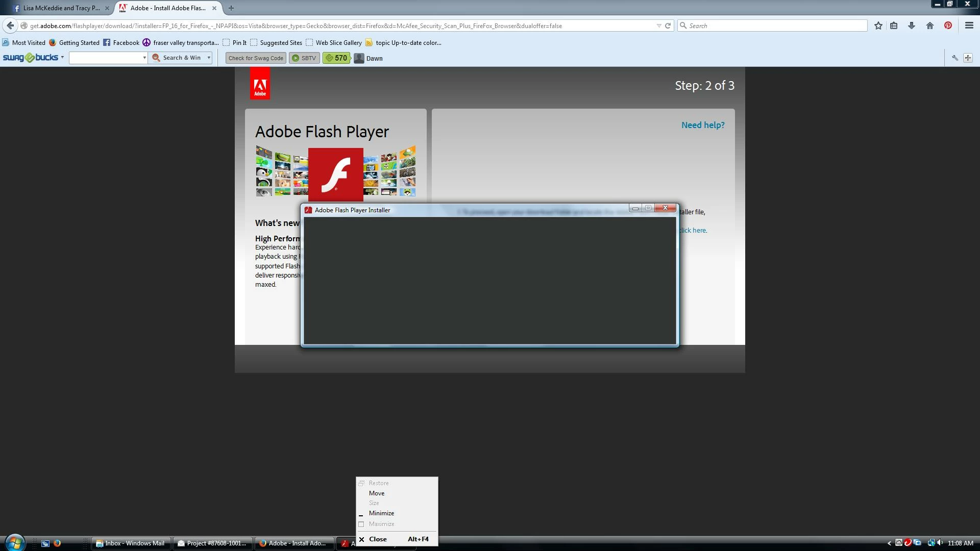Click the 570 Swag Bucks balance button

click(x=336, y=58)
